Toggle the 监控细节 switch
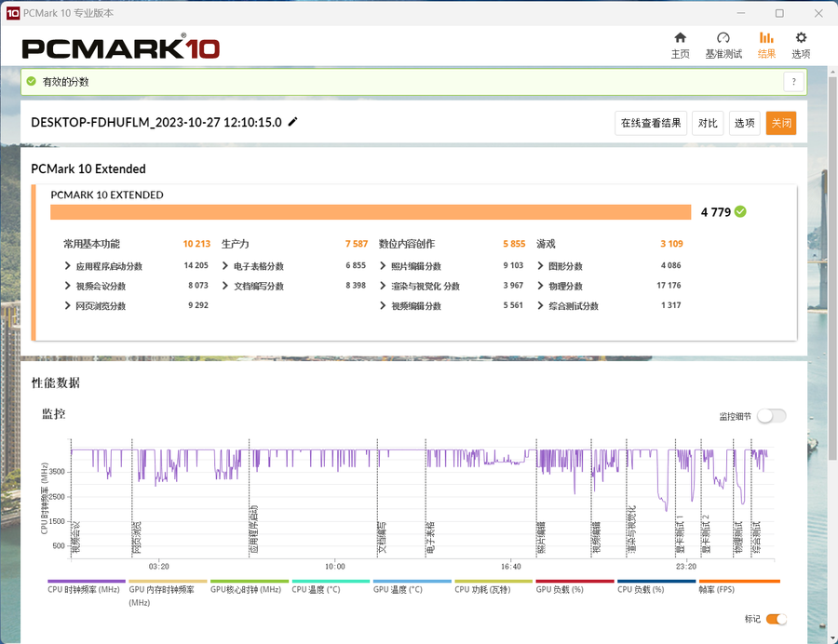 [772, 416]
